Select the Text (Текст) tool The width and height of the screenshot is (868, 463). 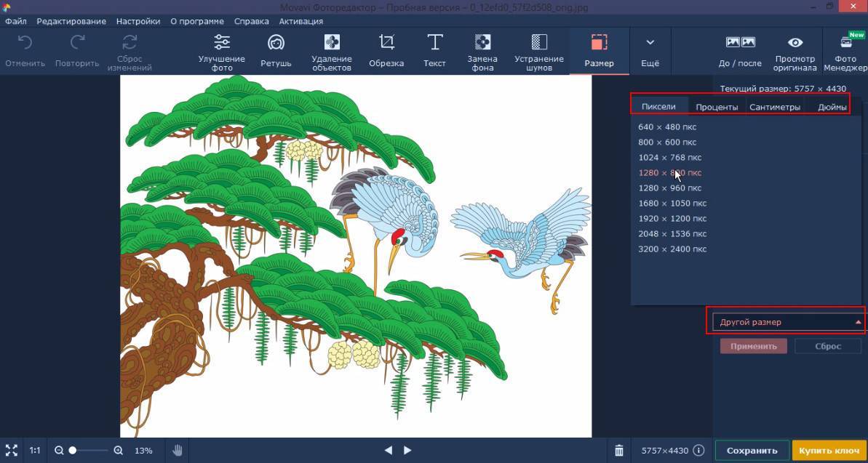coord(434,50)
